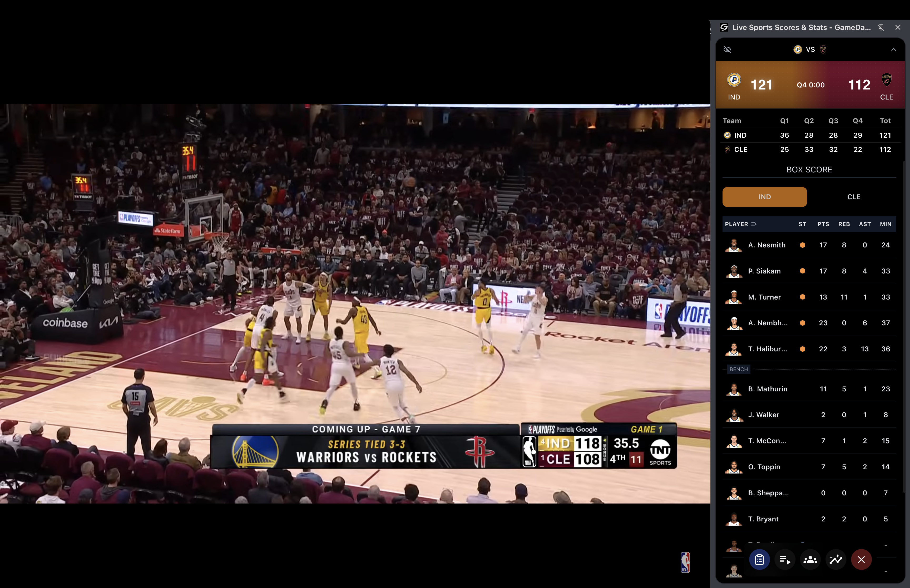Unpin the GameDay side panel
This screenshot has width=910, height=588.
pos(881,27)
